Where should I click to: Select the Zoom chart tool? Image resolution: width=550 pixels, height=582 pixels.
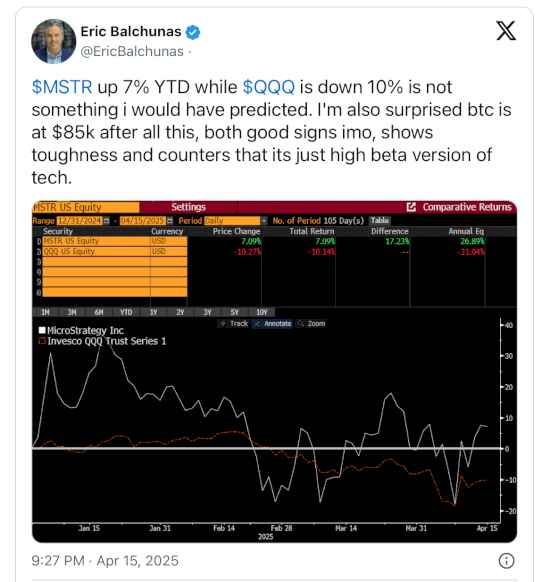click(312, 324)
